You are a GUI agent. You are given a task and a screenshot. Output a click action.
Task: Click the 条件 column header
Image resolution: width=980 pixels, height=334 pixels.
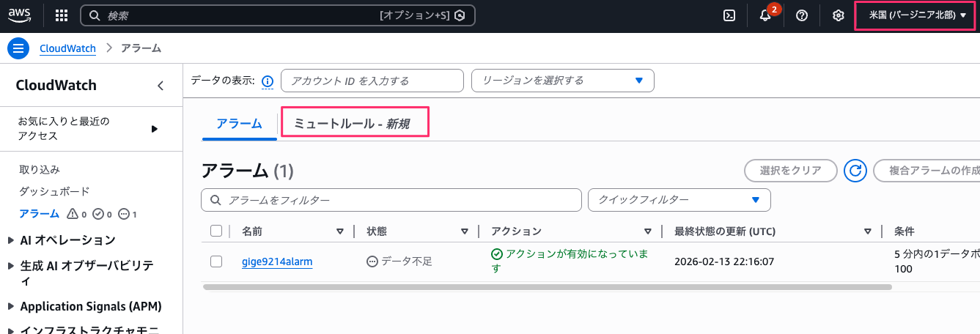point(904,231)
